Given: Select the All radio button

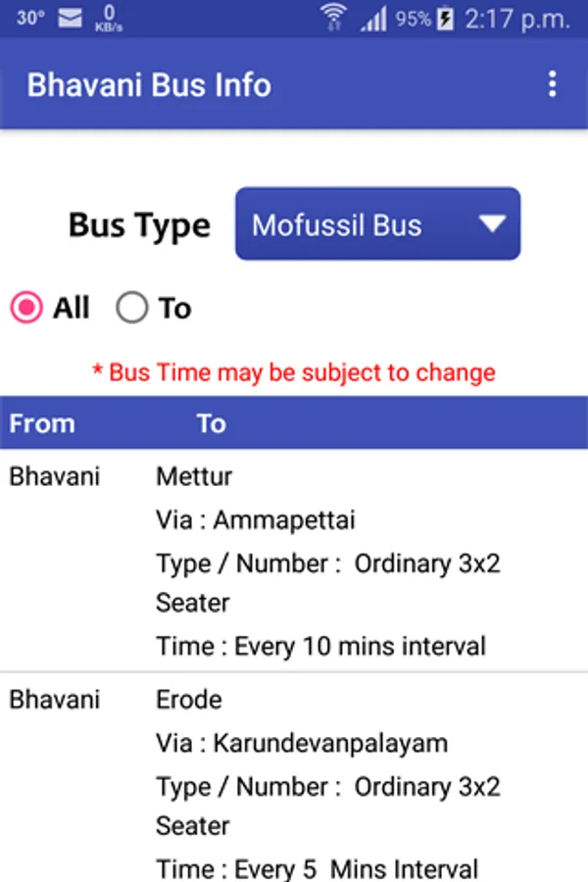Looking at the screenshot, I should (26, 309).
